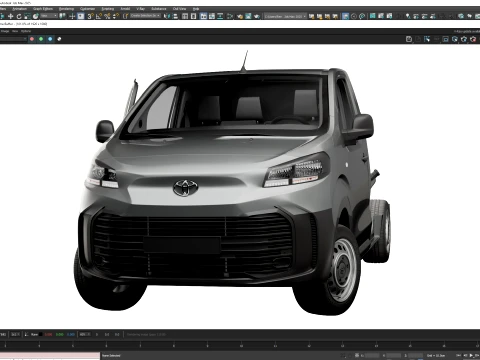Click the MAXScript listener pink field
Viewport: 480px width, 360px height.
coord(50,355)
